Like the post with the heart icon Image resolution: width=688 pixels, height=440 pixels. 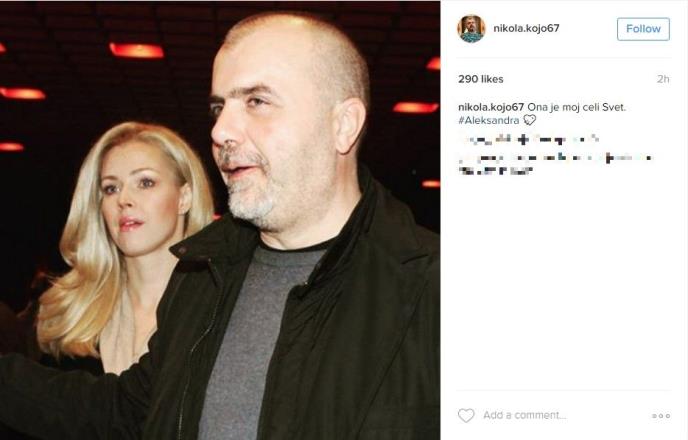[x=466, y=415]
